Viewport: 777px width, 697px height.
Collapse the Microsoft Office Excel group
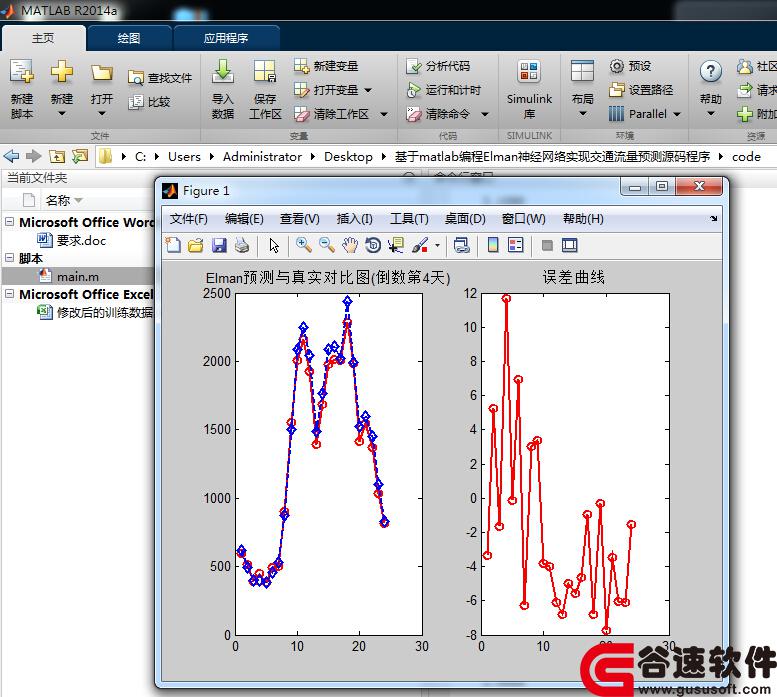(x=9, y=294)
